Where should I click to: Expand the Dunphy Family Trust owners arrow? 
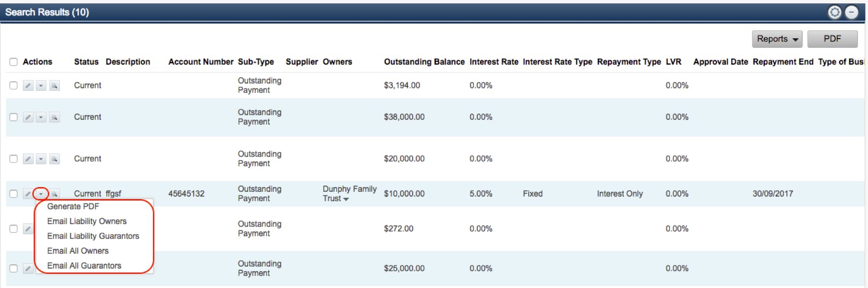(346, 199)
